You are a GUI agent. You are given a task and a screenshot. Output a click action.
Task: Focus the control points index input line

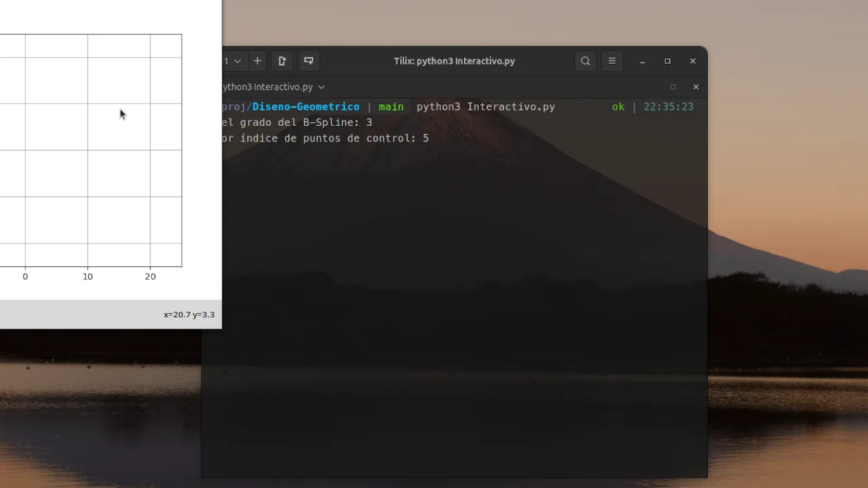click(325, 138)
